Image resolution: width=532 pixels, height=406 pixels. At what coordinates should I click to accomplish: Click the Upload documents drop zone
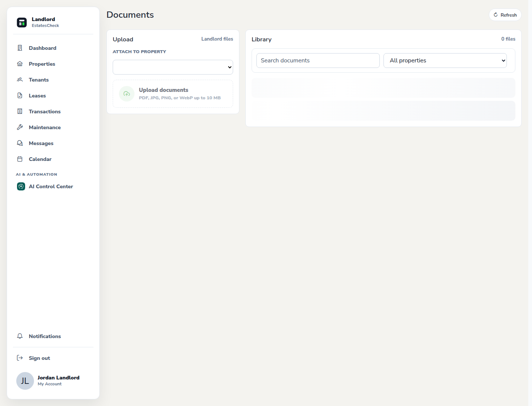173,94
